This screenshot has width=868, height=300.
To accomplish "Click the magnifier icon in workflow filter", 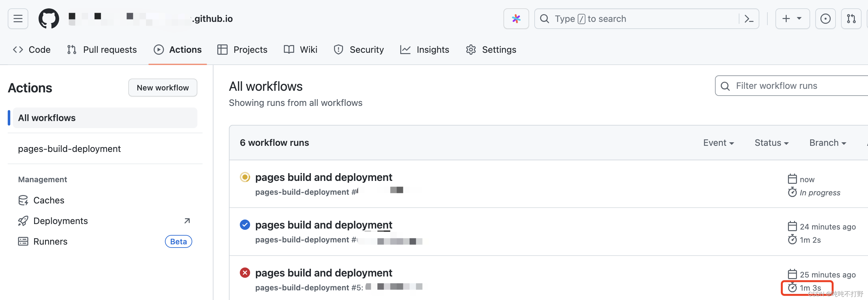I will [x=725, y=86].
